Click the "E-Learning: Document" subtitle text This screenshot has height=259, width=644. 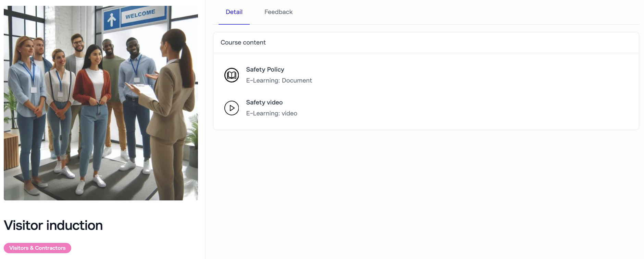pos(279,81)
